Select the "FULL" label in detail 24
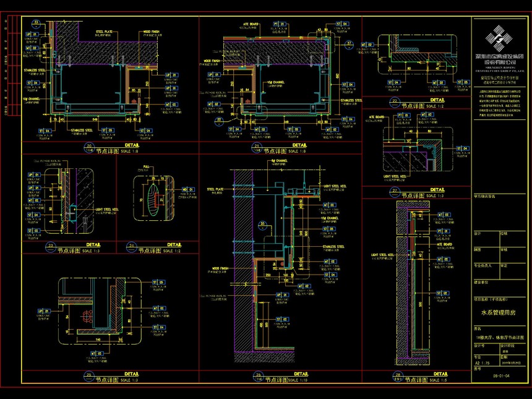Screen dimensions: 532x399 [146, 166]
